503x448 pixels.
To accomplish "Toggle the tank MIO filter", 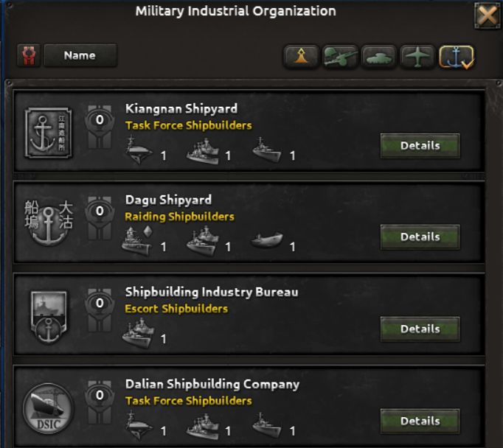I will [379, 57].
